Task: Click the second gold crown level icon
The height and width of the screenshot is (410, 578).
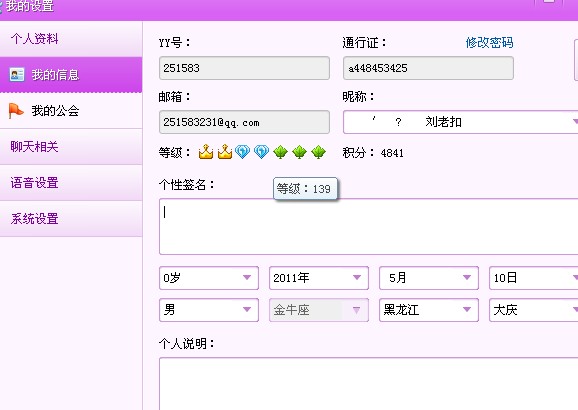Action: 224,152
